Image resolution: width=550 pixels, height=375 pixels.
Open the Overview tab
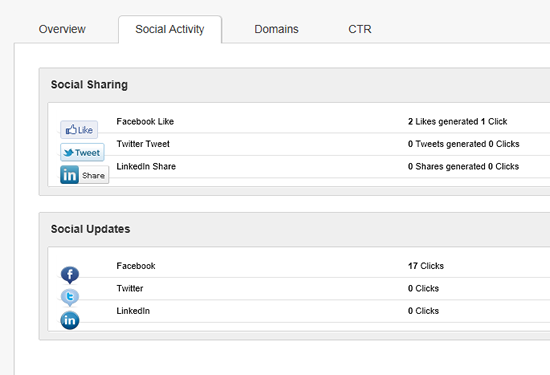[x=62, y=29]
